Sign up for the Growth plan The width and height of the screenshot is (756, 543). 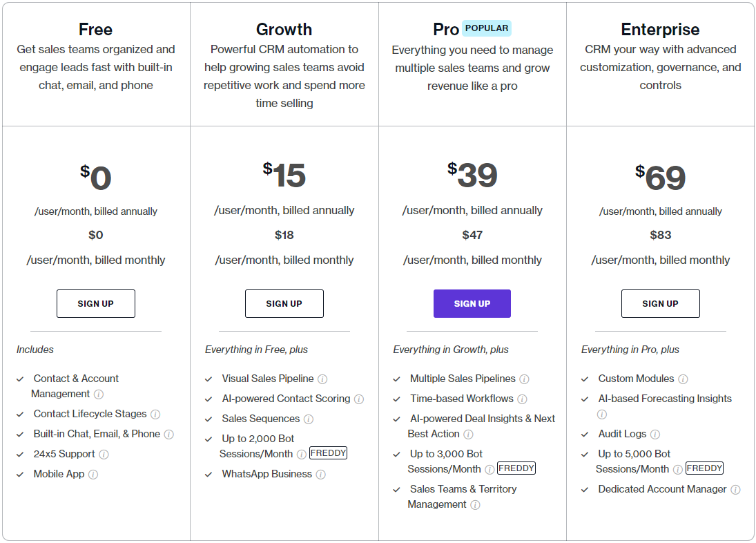pyautogui.click(x=284, y=304)
